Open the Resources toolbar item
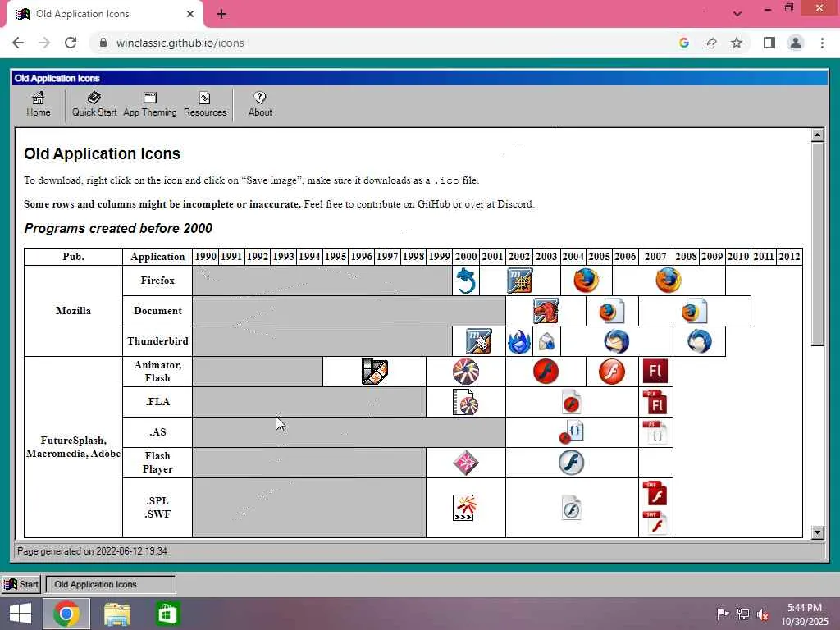 [205, 104]
